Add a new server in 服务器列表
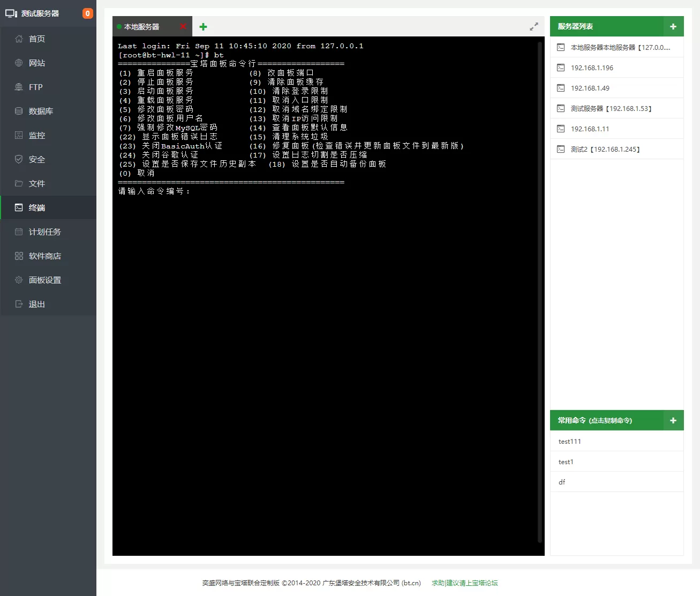The image size is (700, 596). coord(674,26)
